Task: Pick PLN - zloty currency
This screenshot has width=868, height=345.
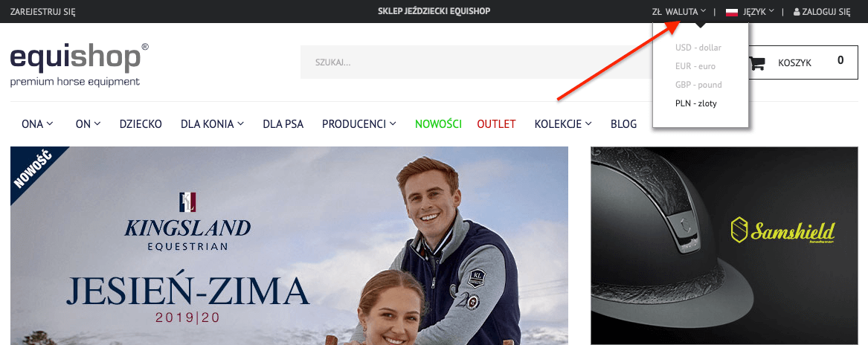Action: pos(695,103)
